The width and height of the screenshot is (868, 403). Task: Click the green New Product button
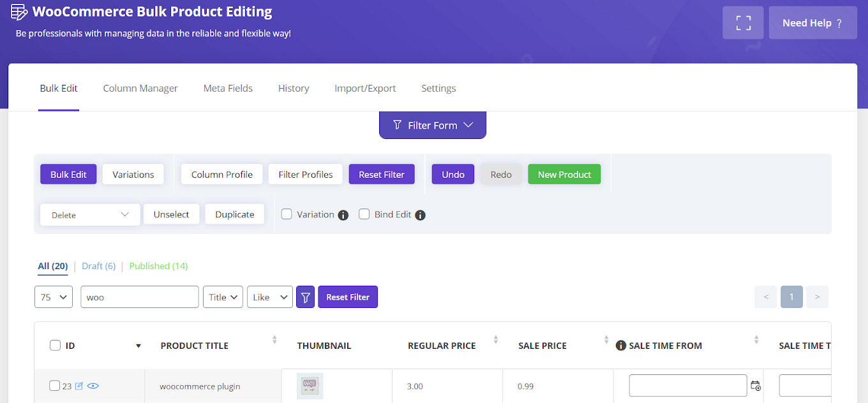click(x=564, y=174)
